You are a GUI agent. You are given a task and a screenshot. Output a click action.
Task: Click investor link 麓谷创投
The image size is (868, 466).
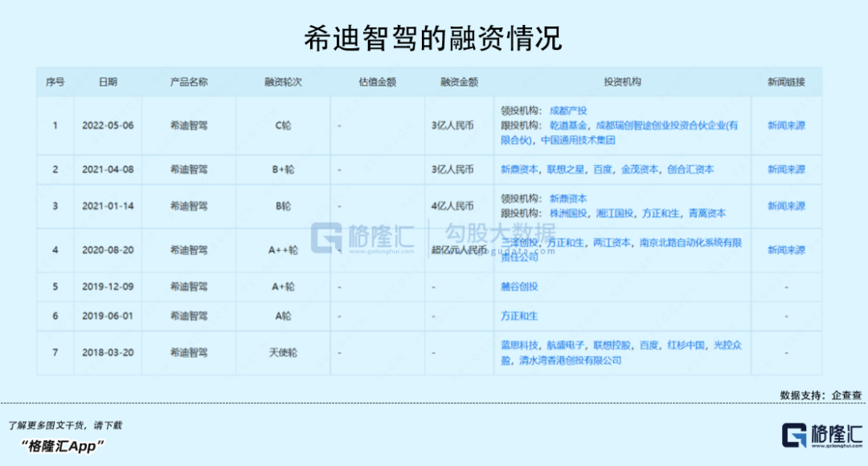pos(519,287)
